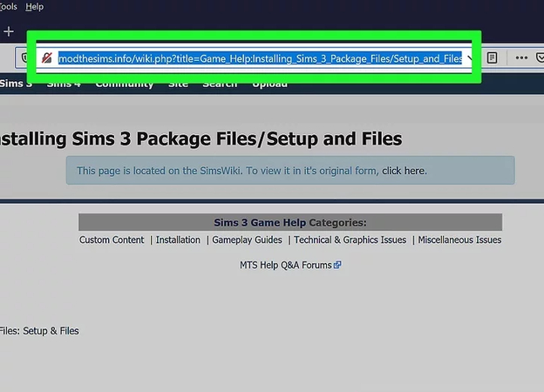The height and width of the screenshot is (392, 544).
Task: Open page actions three-dots menu
Action: 521,57
